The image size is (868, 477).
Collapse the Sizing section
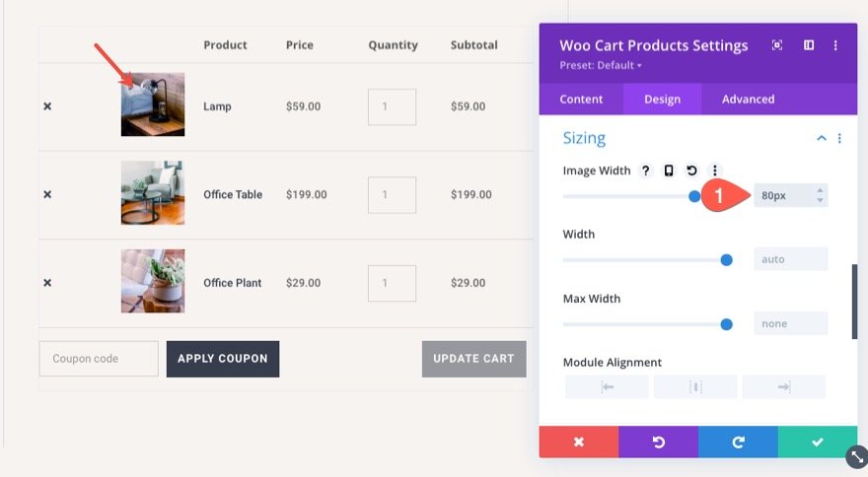point(821,139)
